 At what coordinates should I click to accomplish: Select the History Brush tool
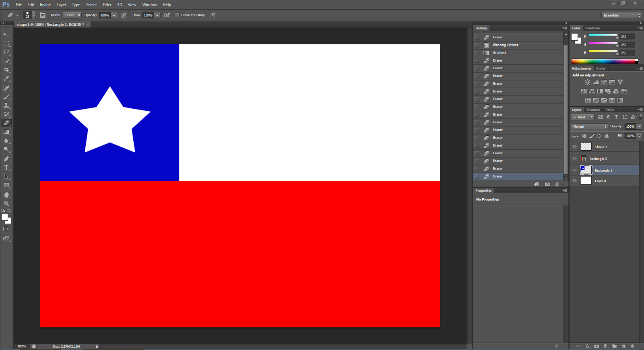pos(6,114)
